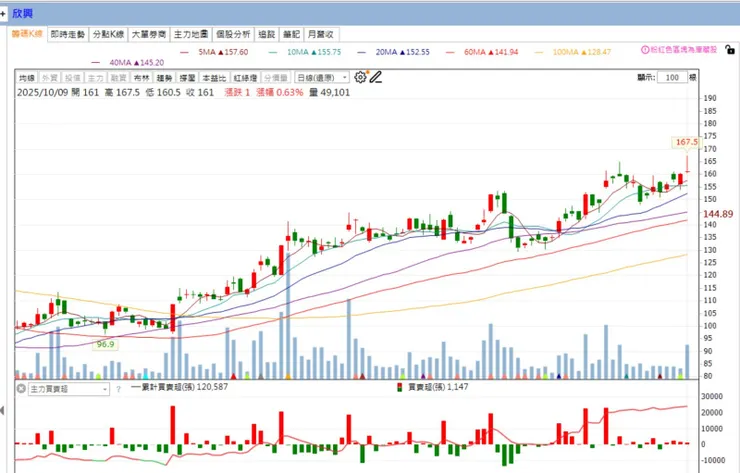Click the 2025/10/09 date text
This screenshot has width=740, height=473.
[x=42, y=93]
